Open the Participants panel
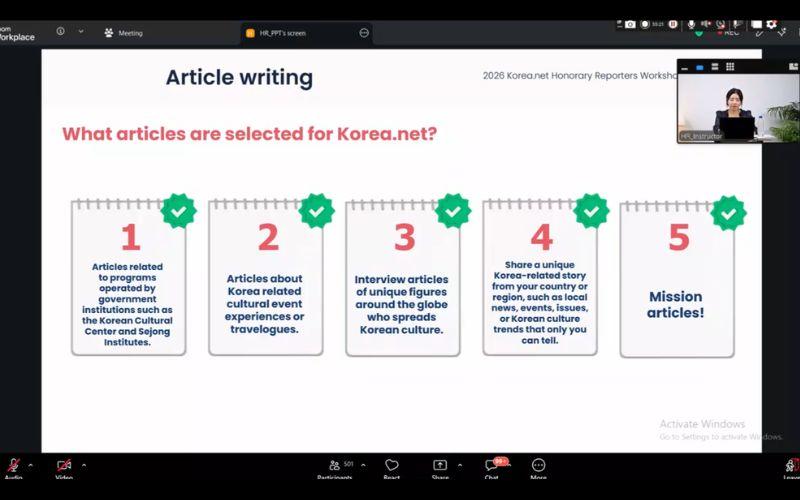800x500 pixels. [335, 465]
